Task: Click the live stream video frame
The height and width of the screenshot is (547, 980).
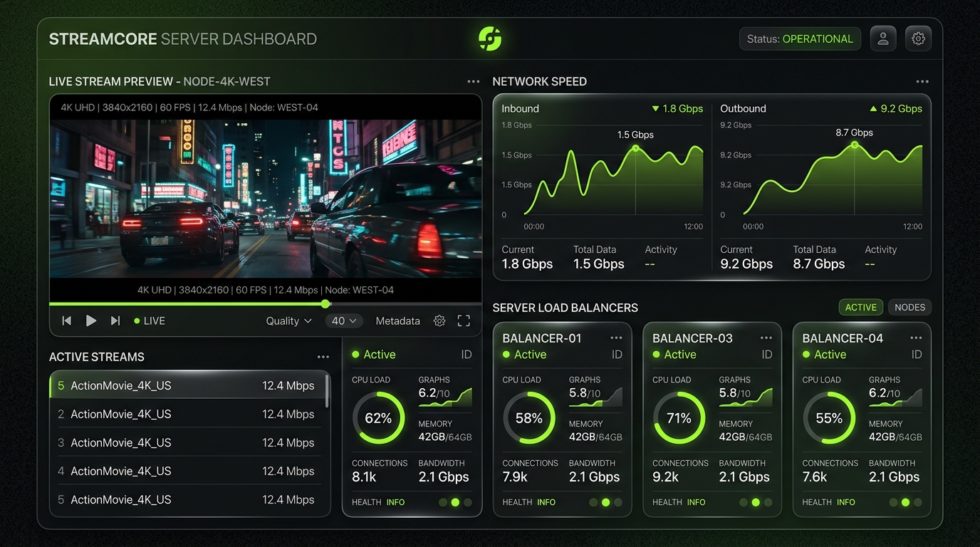Action: click(x=266, y=199)
